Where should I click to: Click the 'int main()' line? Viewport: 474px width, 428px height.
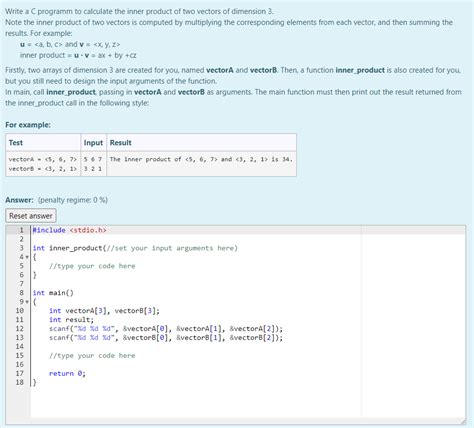(x=53, y=293)
